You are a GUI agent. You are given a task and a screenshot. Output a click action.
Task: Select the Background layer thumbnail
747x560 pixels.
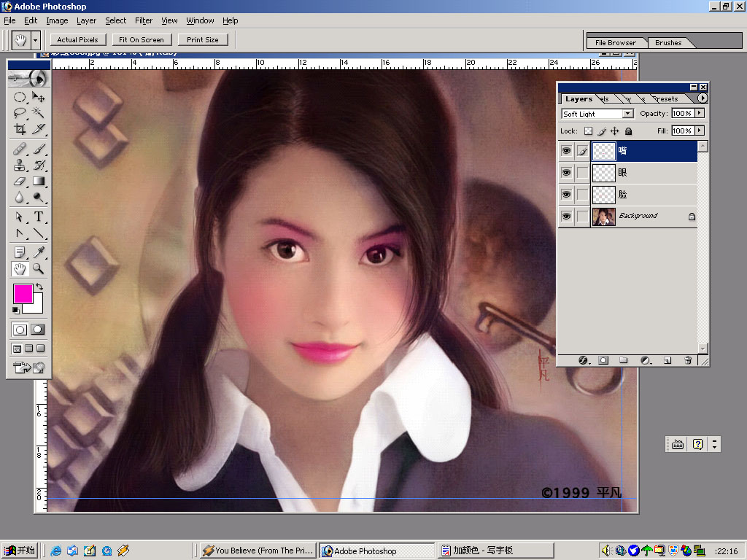(603, 216)
